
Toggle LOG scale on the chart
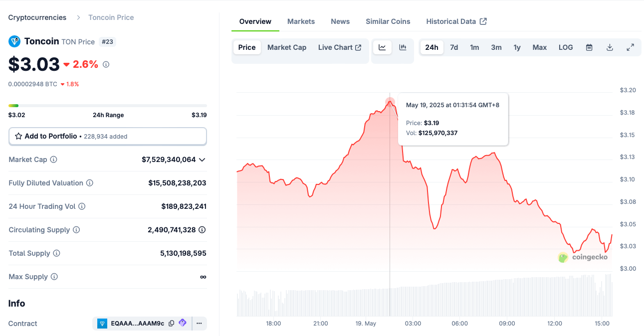566,47
